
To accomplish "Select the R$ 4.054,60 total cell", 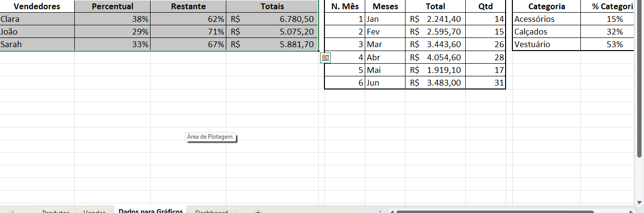I will click(x=435, y=57).
